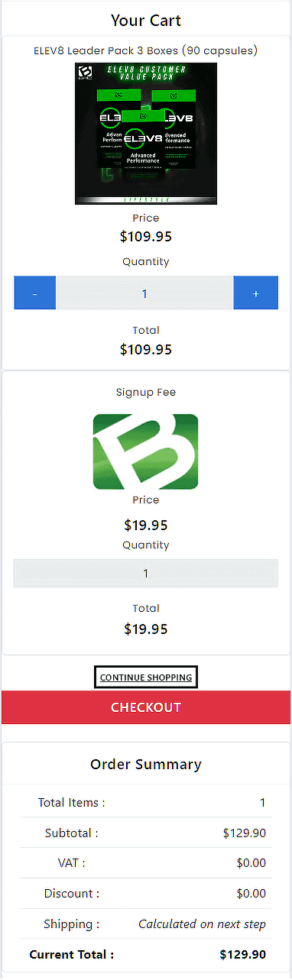This screenshot has height=980, width=292.
Task: Open the ELEV8 Leader Pack product title
Action: pyautogui.click(x=146, y=50)
